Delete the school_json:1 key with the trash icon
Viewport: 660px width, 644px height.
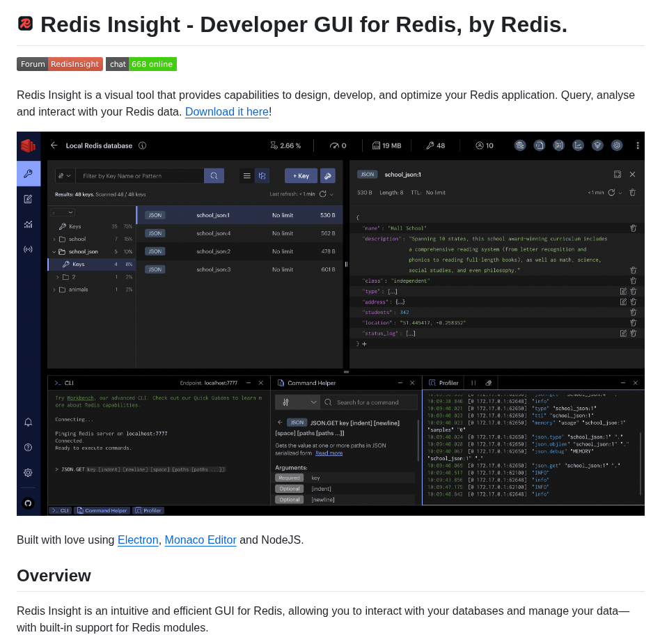(x=633, y=192)
